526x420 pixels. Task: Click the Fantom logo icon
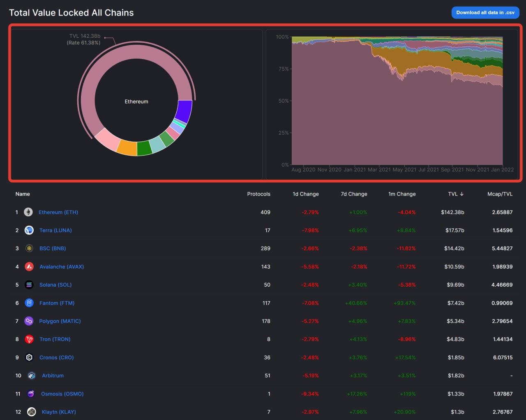click(29, 303)
